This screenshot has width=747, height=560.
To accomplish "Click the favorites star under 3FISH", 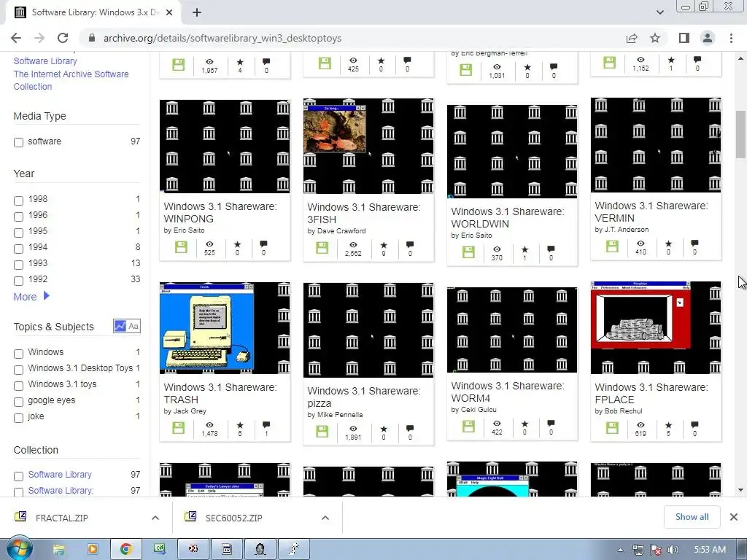I will [x=384, y=245].
